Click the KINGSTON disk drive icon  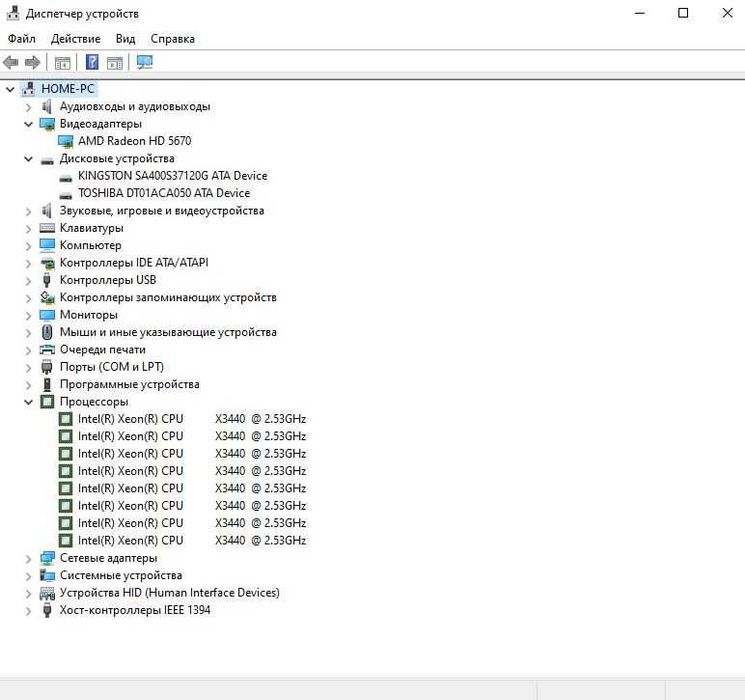66,178
